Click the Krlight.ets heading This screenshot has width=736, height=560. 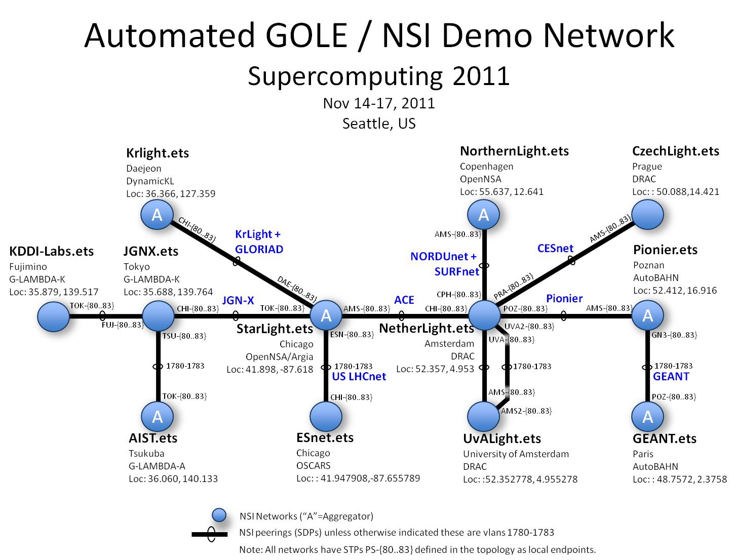[158, 153]
